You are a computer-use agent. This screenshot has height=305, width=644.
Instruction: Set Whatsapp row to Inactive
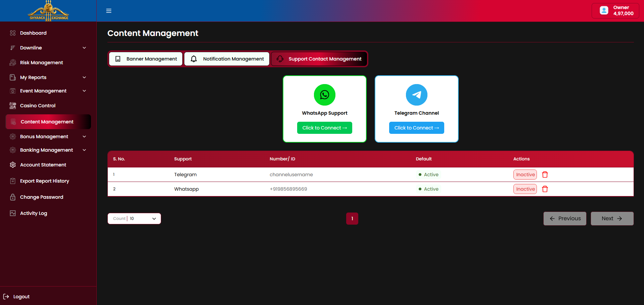[525, 189]
